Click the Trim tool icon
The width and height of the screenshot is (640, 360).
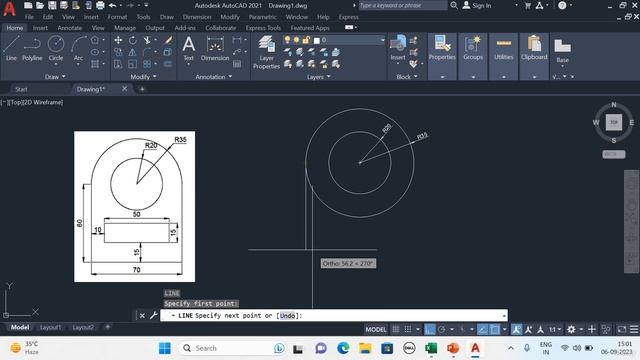point(147,40)
